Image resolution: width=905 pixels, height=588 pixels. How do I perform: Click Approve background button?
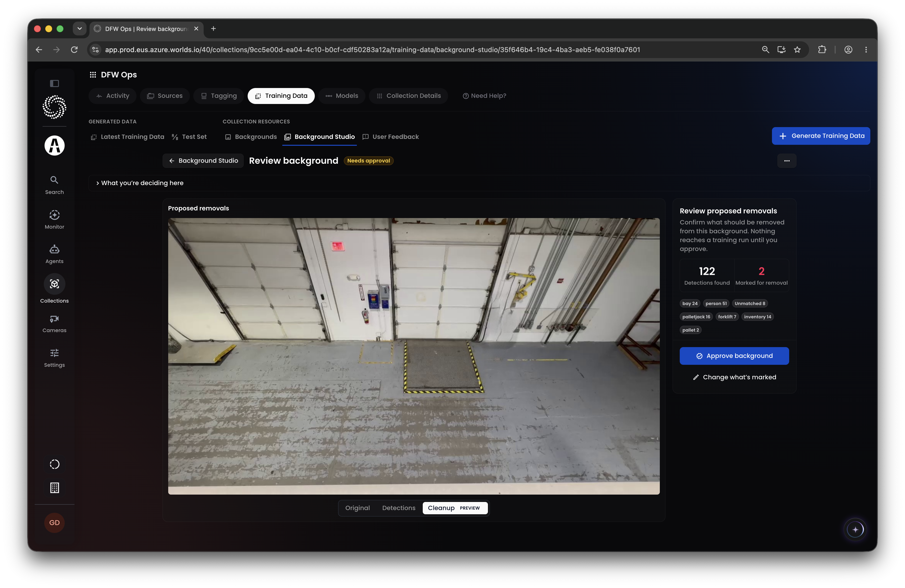(734, 356)
